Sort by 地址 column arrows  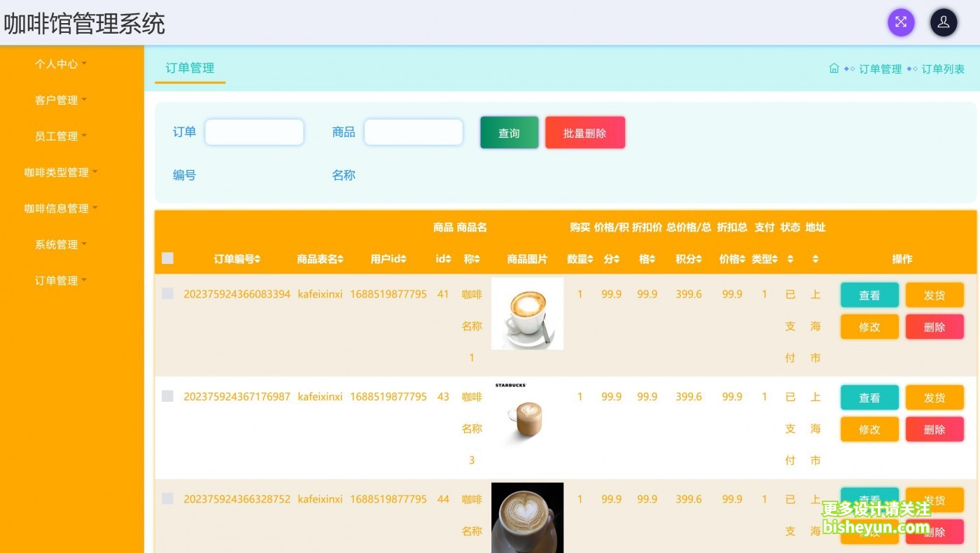pos(815,259)
